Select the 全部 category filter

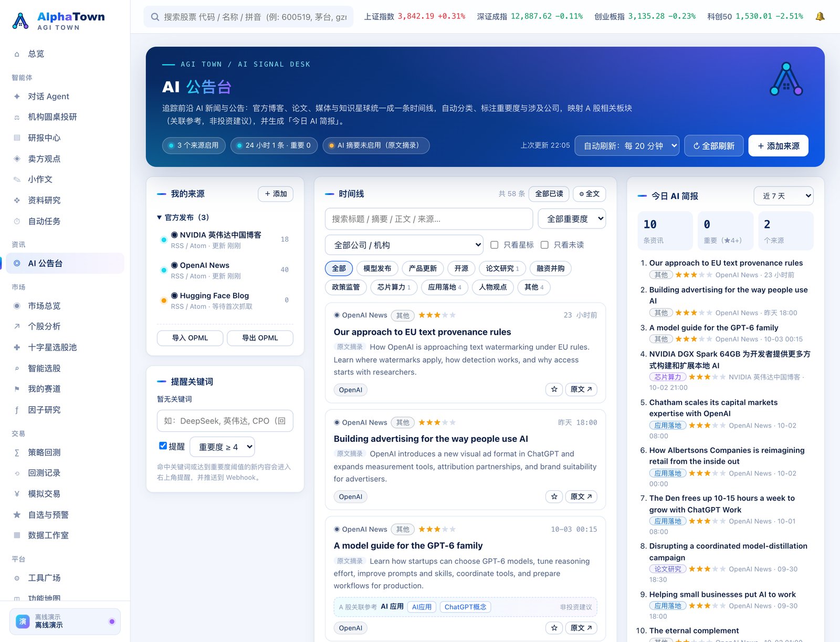339,268
